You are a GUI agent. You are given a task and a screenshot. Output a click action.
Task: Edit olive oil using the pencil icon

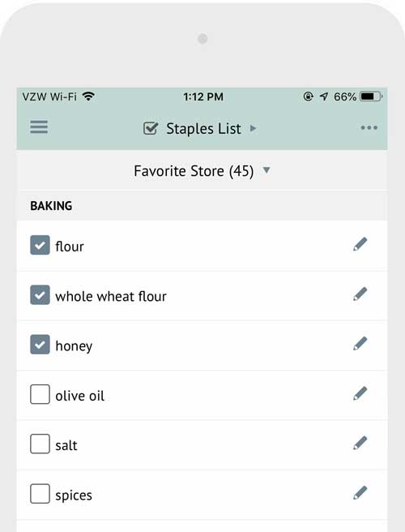click(x=360, y=393)
